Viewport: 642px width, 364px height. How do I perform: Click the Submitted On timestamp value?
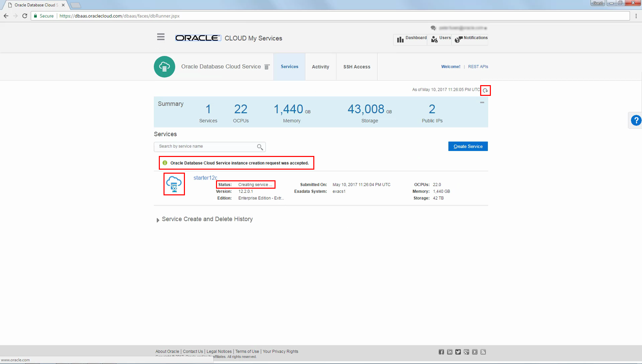point(361,185)
